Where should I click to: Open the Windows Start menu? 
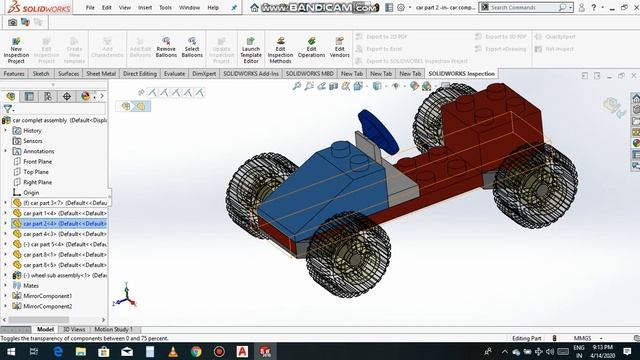point(11,351)
